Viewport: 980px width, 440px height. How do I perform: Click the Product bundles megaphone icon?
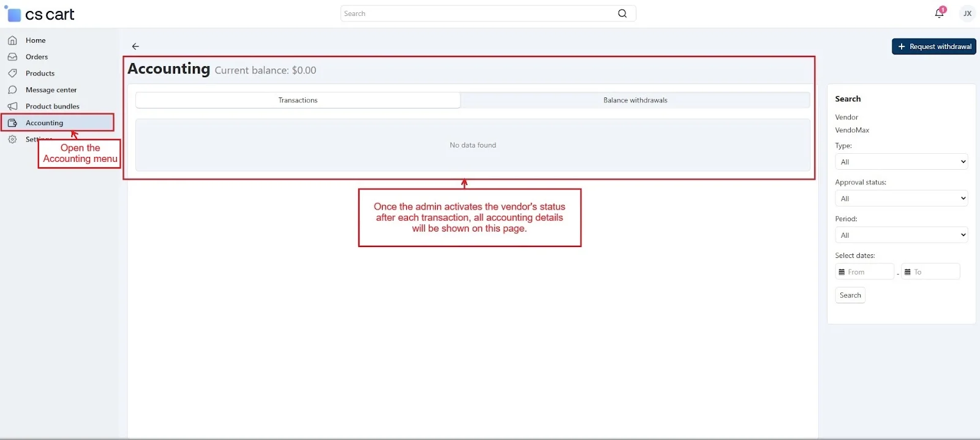[x=12, y=107]
